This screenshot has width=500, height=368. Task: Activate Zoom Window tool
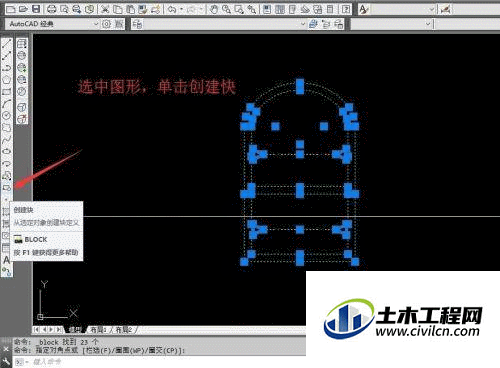pyautogui.click(x=239, y=9)
